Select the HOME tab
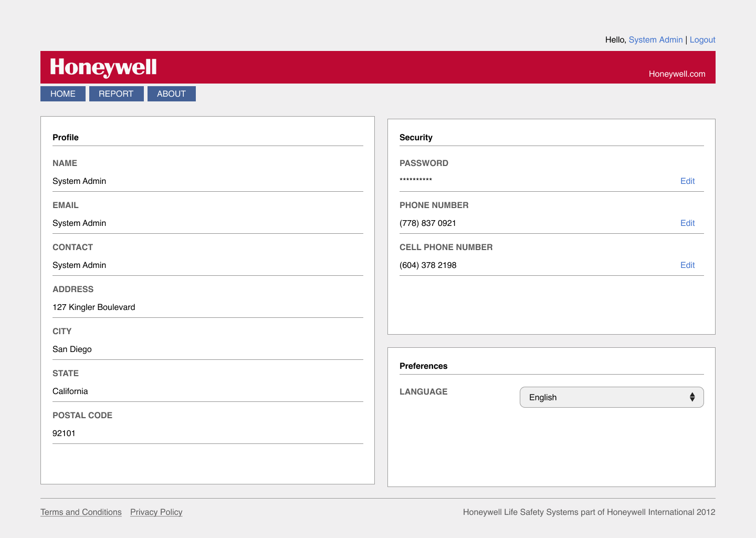The image size is (756, 538). 62,94
